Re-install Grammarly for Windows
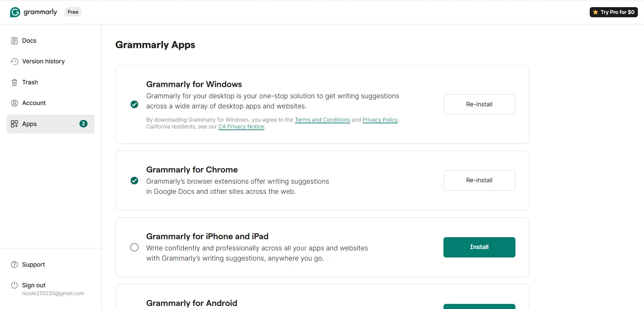 pos(479,104)
